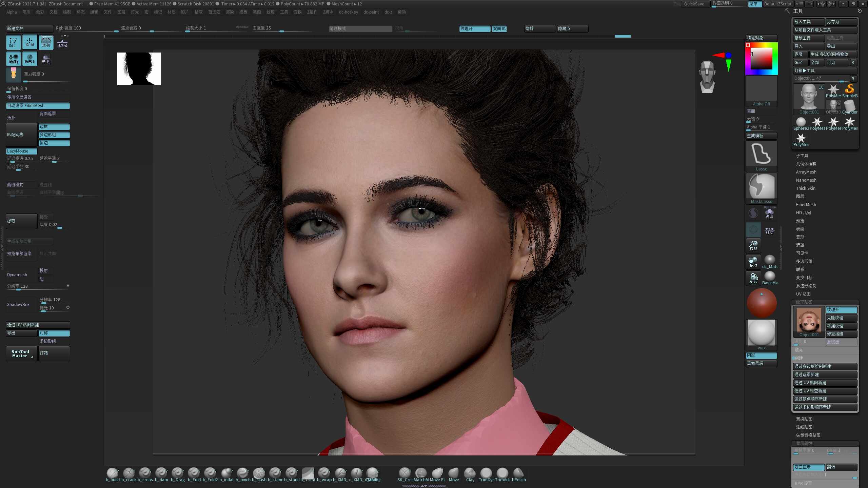Disable the 纹理开 texture toggle in right panel

(x=841, y=310)
